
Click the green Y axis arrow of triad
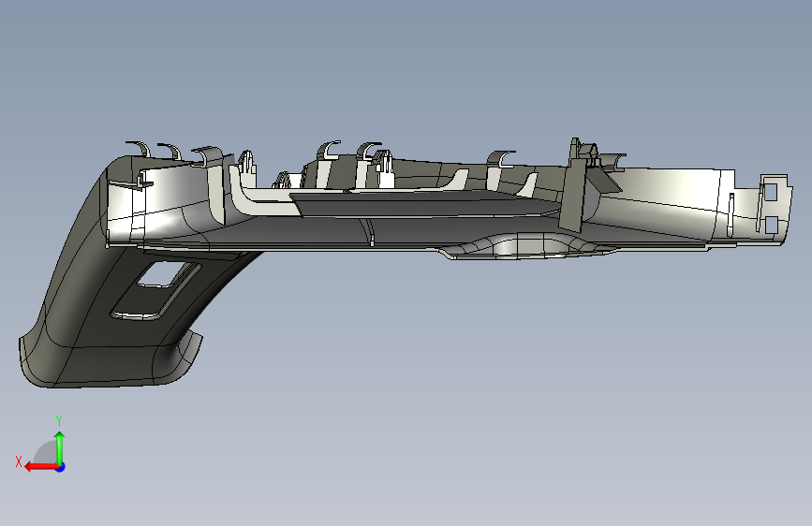pos(60,448)
